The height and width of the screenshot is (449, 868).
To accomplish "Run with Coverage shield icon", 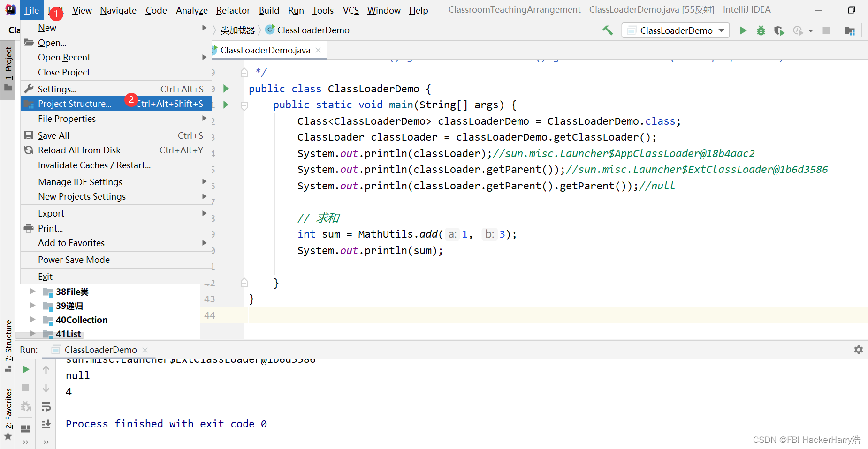I will coord(779,30).
